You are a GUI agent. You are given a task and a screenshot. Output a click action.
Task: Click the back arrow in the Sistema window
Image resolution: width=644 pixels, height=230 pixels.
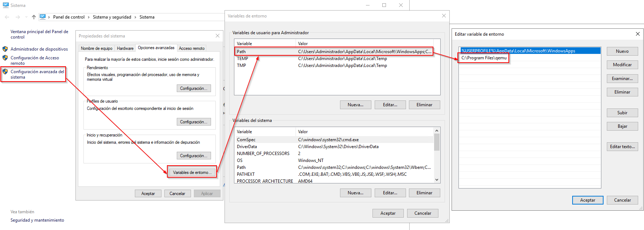click(7, 17)
